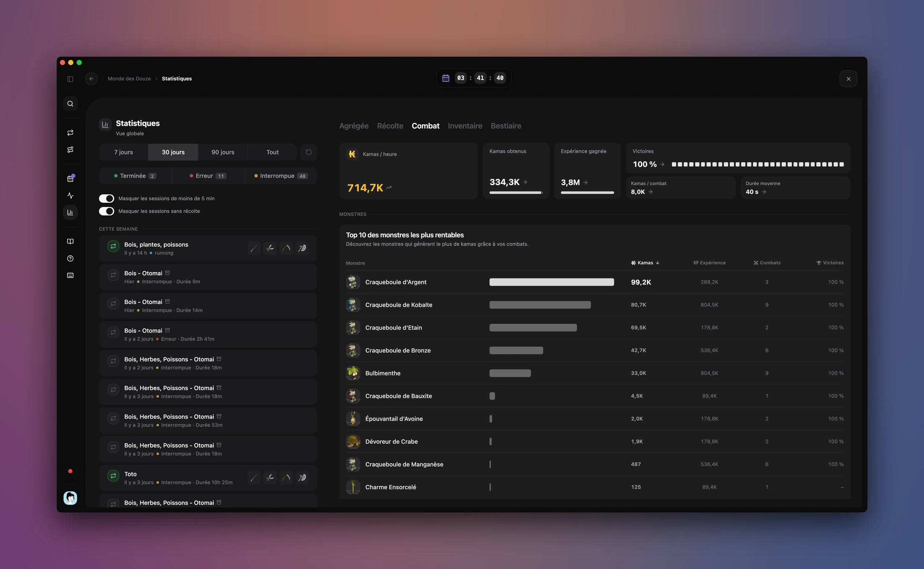Open the calendar icon with notification dot
This screenshot has width=924, height=569.
pos(70,179)
